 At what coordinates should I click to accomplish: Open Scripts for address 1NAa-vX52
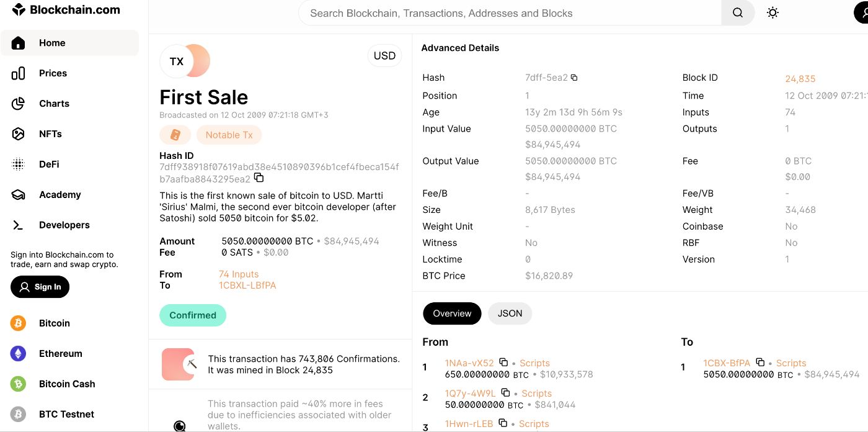click(534, 362)
